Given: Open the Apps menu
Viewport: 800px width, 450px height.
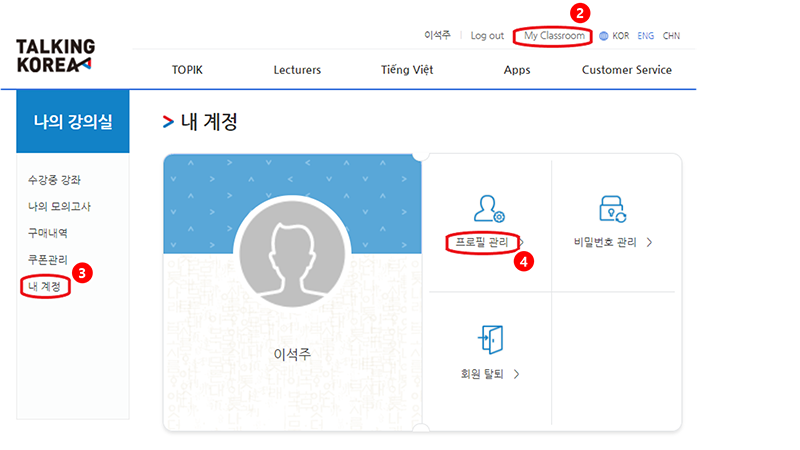Looking at the screenshot, I should [517, 70].
